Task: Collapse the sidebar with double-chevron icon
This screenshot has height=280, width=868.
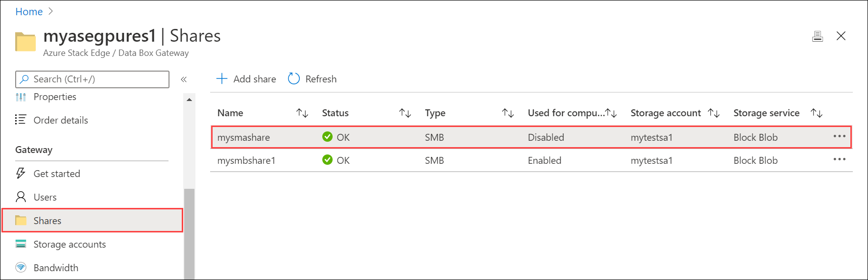Action: click(x=184, y=79)
